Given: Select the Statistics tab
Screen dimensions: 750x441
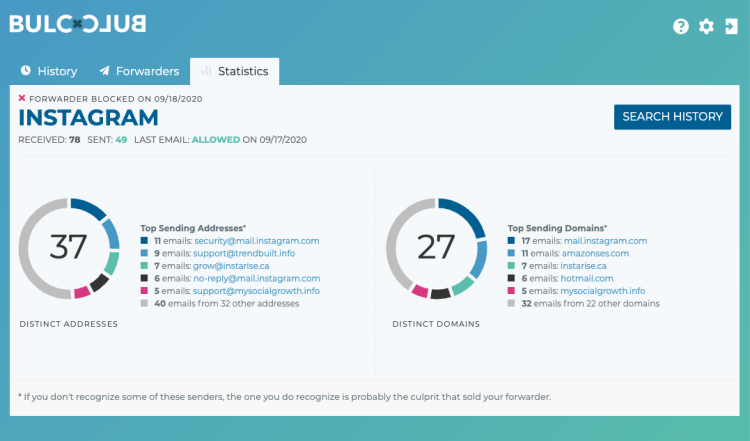Looking at the screenshot, I should (234, 71).
